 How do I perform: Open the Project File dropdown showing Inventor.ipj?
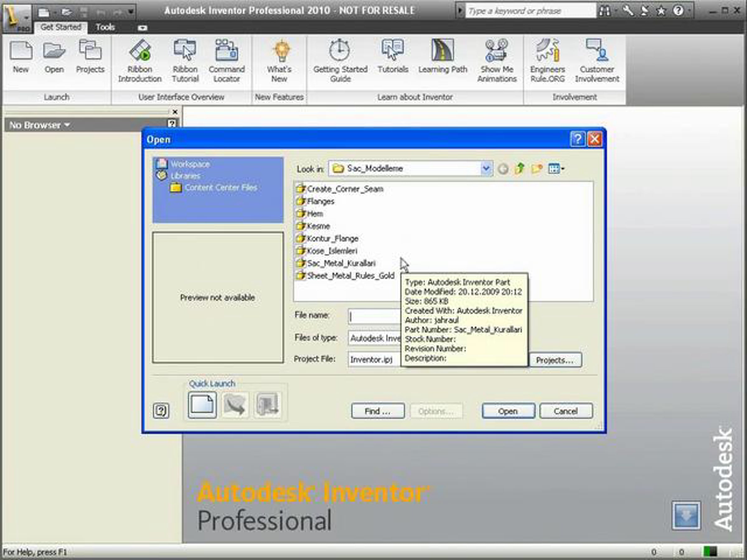(x=374, y=360)
